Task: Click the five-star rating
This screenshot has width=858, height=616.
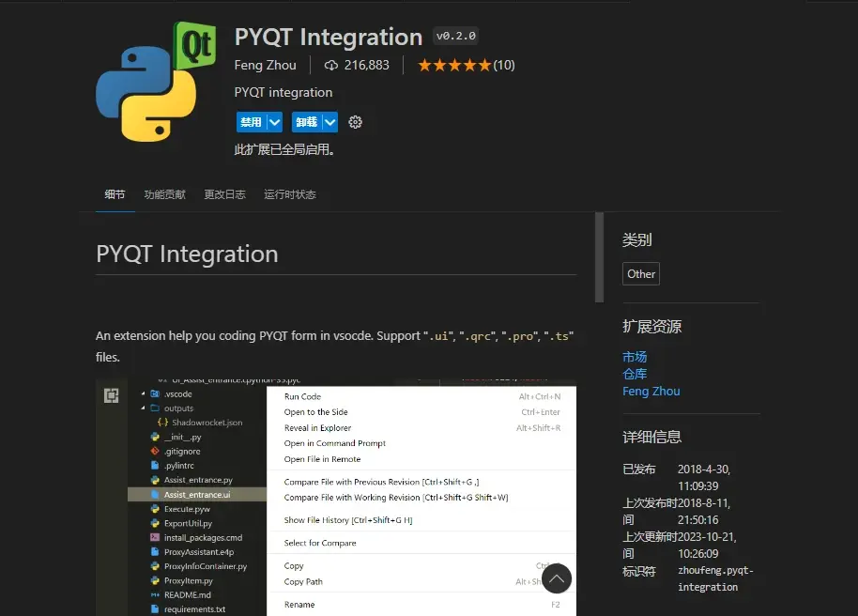Action: [x=454, y=65]
